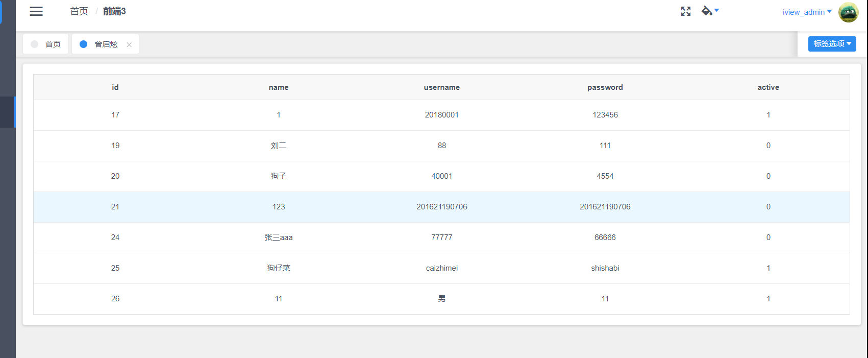Screen dimensions: 868x358
Task: Click the user avatar picture
Action: (x=848, y=12)
